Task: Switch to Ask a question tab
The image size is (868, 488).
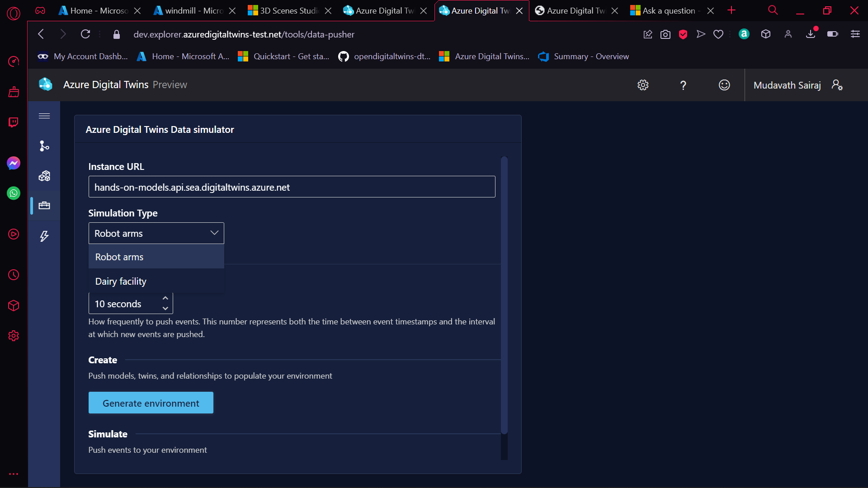Action: tap(671, 11)
